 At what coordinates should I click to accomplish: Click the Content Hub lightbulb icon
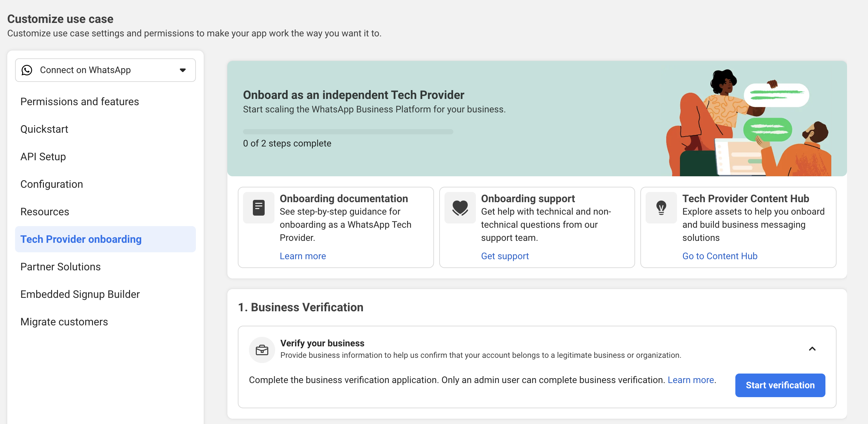coord(661,208)
